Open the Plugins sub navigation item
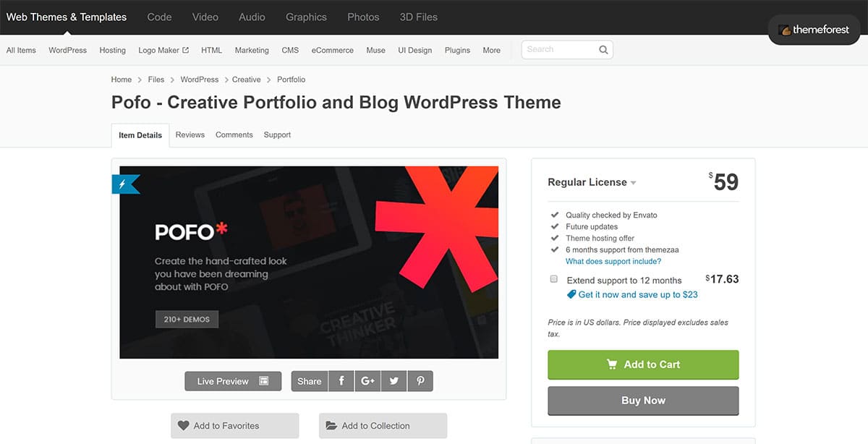This screenshot has width=868, height=444. pyautogui.click(x=457, y=50)
